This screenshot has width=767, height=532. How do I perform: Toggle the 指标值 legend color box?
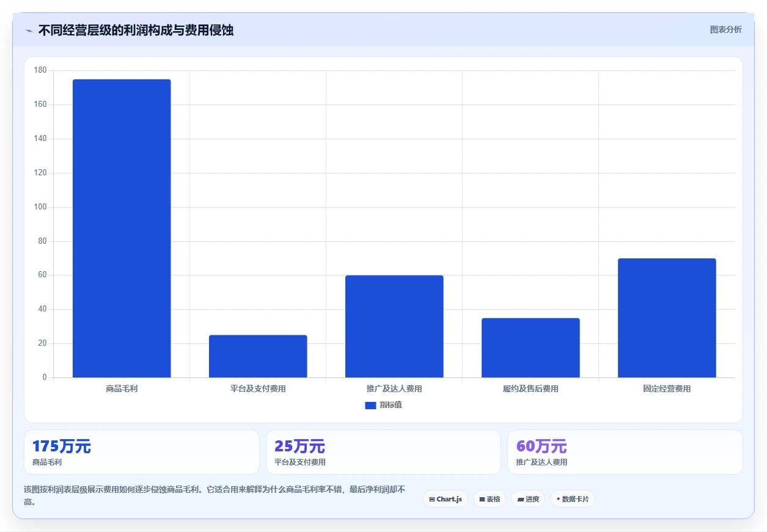click(x=370, y=406)
